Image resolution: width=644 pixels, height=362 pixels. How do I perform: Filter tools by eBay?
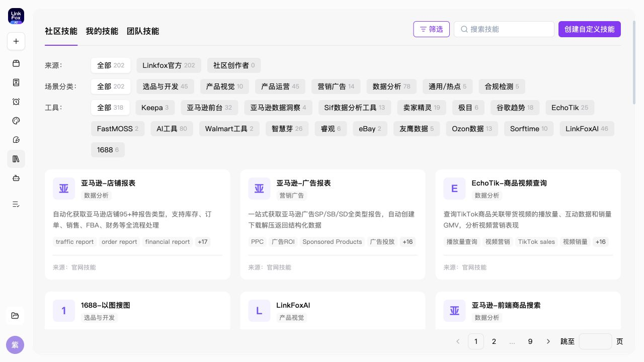click(x=370, y=129)
